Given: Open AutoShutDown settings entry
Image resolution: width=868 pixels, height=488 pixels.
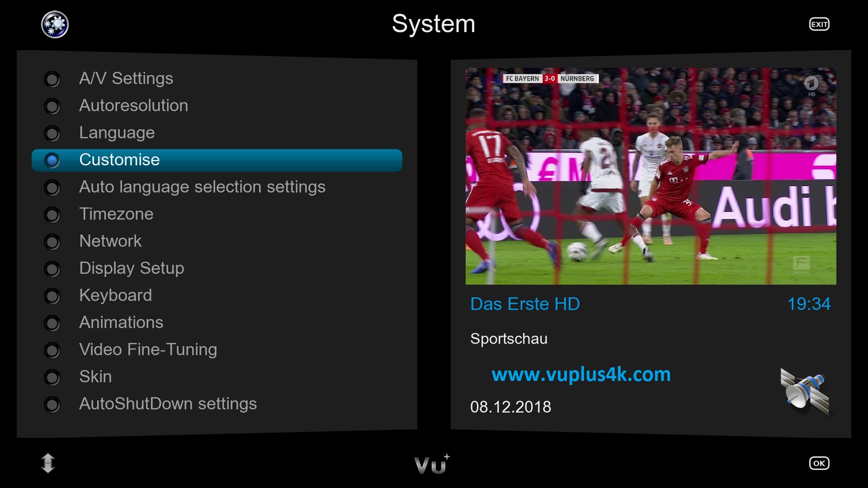Looking at the screenshot, I should point(217,404).
